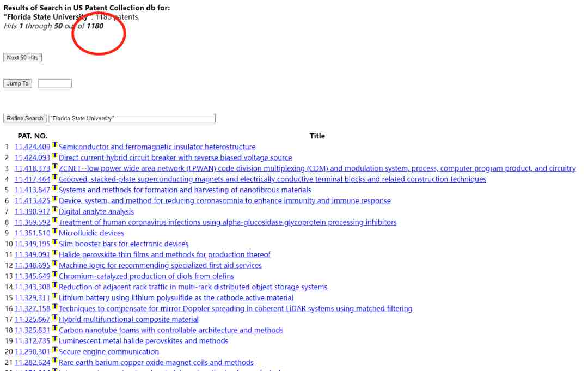Open patent number 11,348,695
The image size is (588, 371).
tap(32, 266)
